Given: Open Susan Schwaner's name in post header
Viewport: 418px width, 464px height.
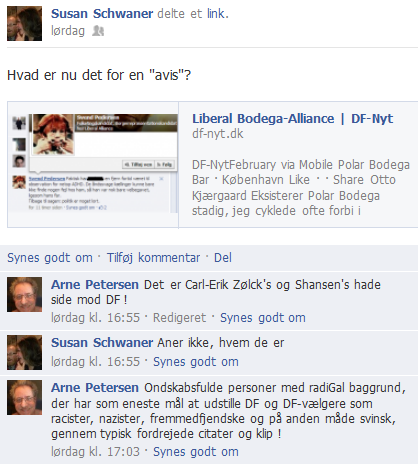Looking at the screenshot, I should tap(102, 14).
